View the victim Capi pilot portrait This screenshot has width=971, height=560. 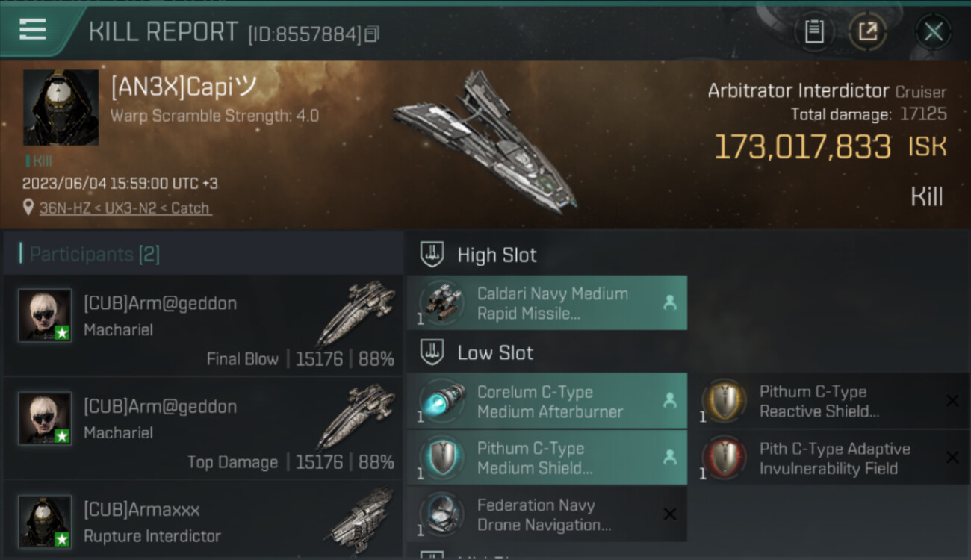click(61, 108)
